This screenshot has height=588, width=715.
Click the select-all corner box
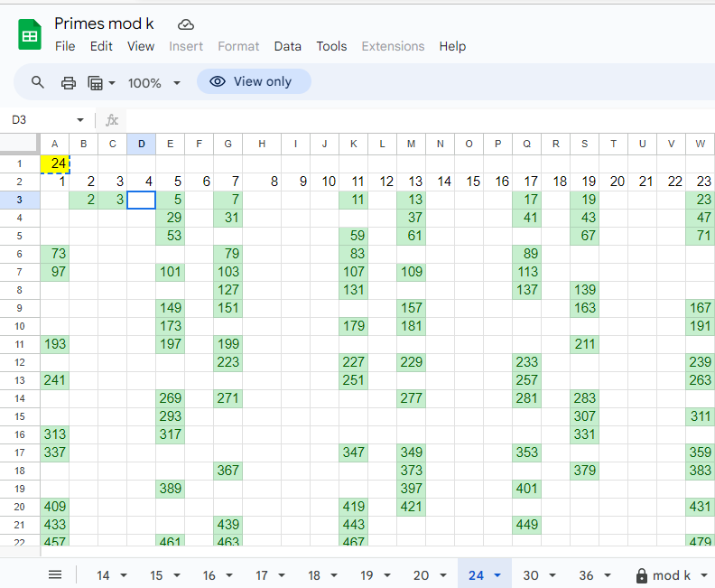click(20, 144)
